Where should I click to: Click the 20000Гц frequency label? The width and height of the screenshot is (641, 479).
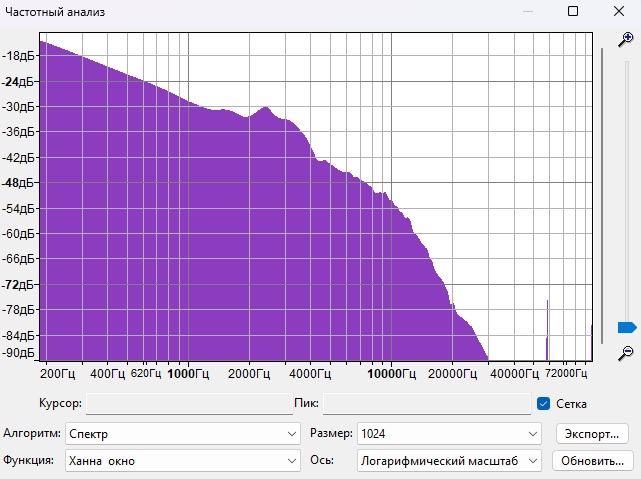[x=452, y=374]
